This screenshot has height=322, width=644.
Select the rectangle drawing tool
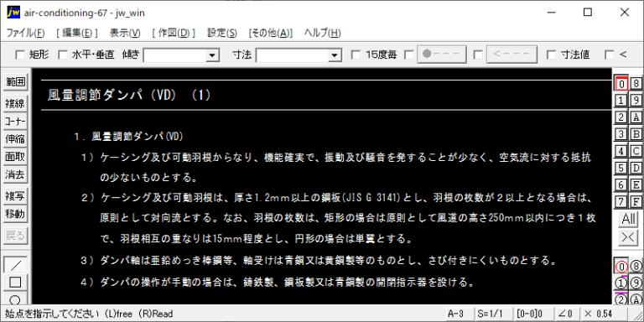coord(15,282)
